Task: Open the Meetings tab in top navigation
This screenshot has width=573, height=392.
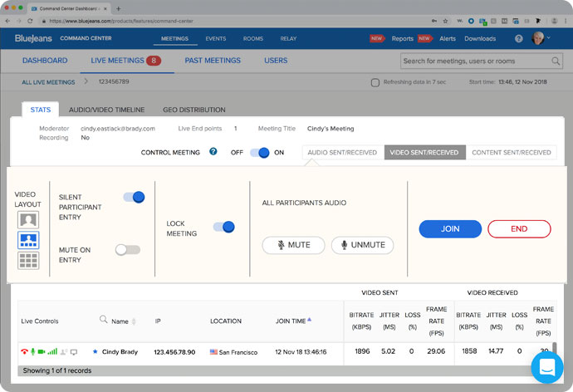Action: click(x=174, y=38)
